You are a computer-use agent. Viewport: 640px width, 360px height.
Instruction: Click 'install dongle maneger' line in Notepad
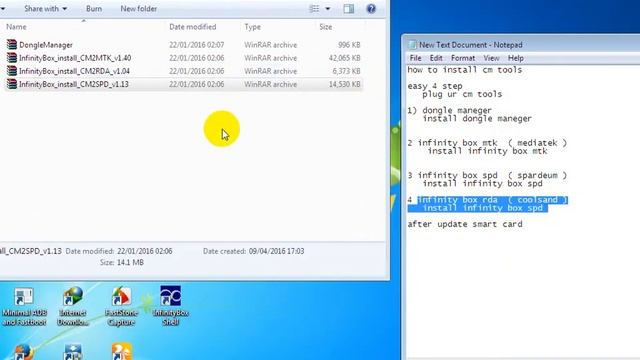tap(477, 119)
